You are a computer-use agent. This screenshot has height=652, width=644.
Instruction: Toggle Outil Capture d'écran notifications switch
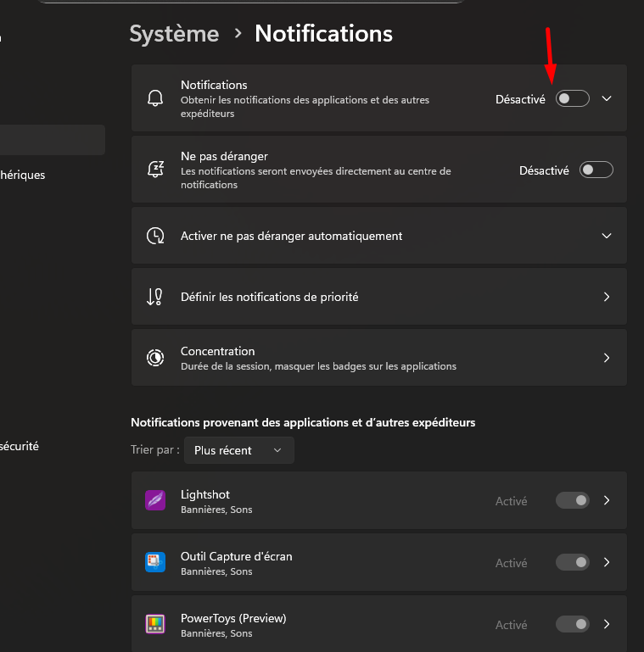[573, 562]
